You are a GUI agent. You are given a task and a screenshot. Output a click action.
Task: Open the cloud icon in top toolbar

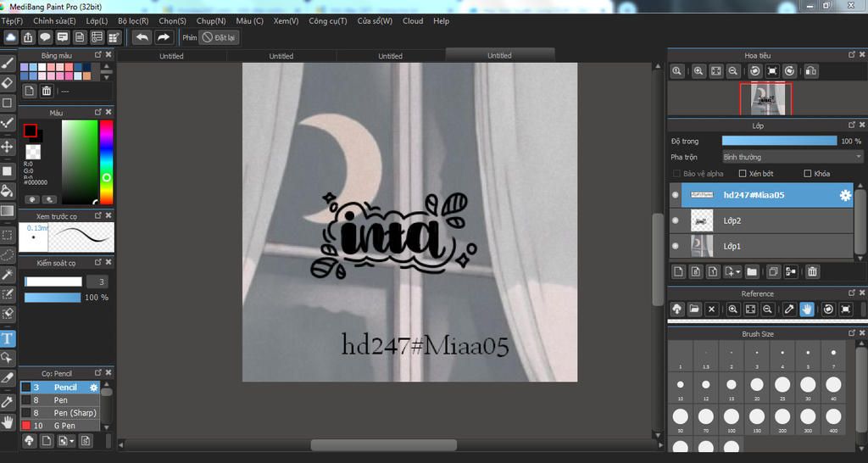(x=11, y=37)
